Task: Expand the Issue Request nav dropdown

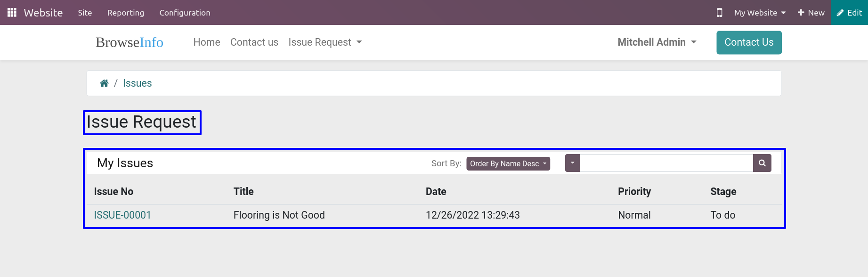Action: (325, 42)
